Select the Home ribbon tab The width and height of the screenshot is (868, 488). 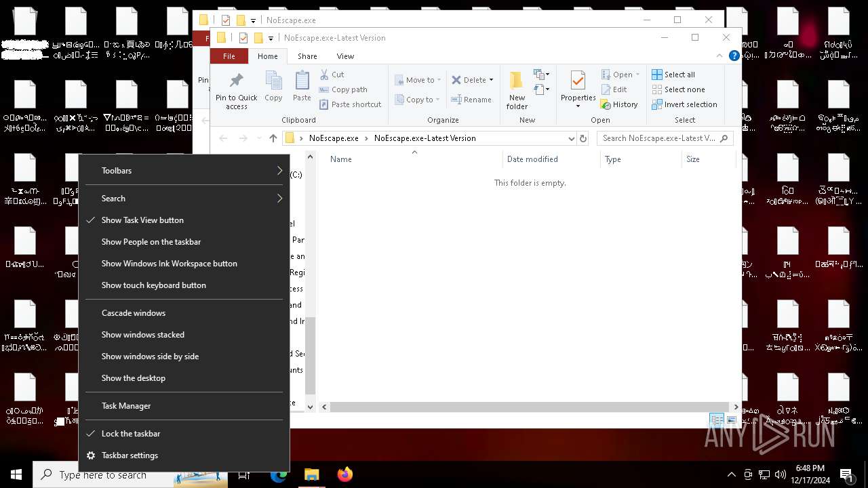click(x=268, y=56)
